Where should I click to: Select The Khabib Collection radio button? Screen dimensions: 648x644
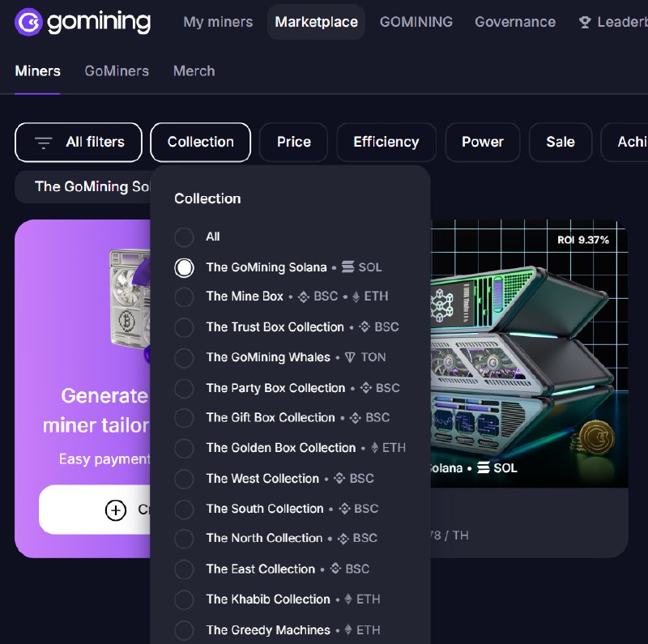pos(184,599)
